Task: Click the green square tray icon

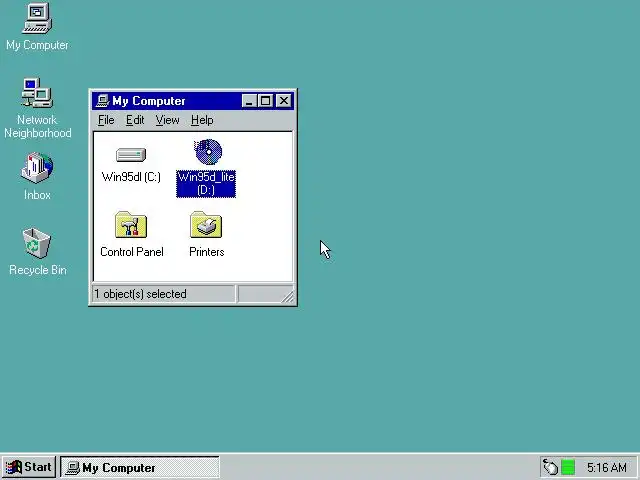Action: click(568, 467)
